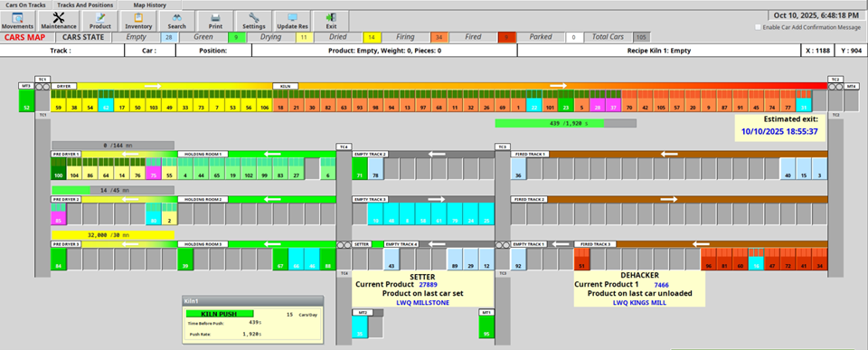
Task: Select car 35 on transfer MT2
Action: tap(360, 327)
